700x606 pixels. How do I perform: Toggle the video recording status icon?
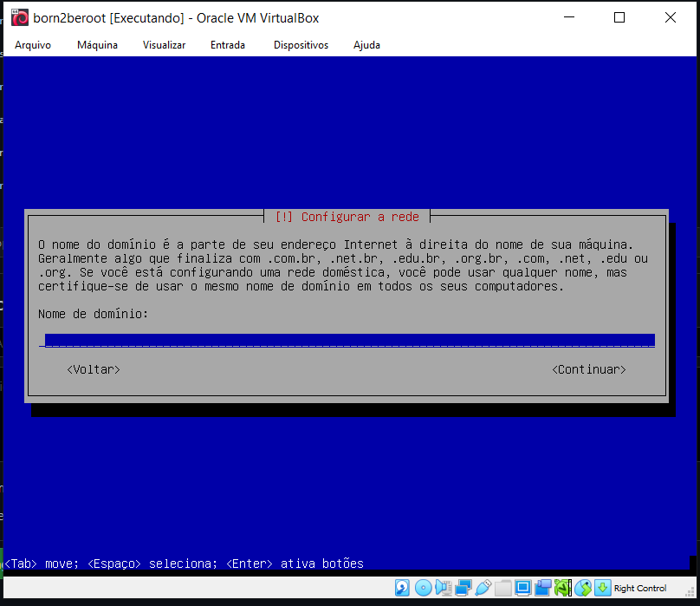pos(543,588)
